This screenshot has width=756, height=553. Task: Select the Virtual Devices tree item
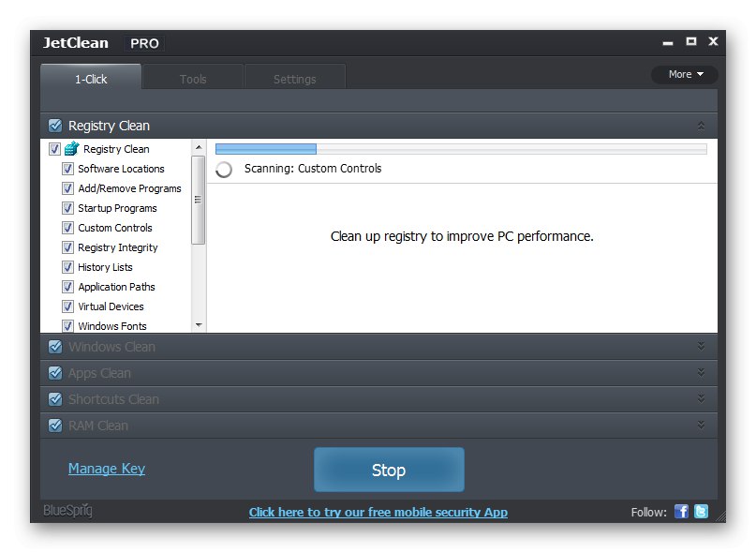(111, 306)
